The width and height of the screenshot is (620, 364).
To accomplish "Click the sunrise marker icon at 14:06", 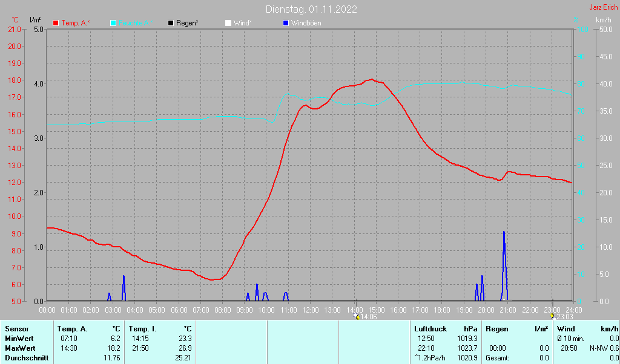I will [356, 316].
